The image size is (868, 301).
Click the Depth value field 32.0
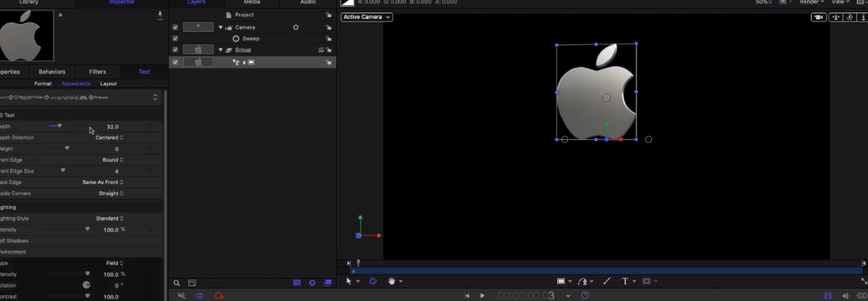coord(112,127)
